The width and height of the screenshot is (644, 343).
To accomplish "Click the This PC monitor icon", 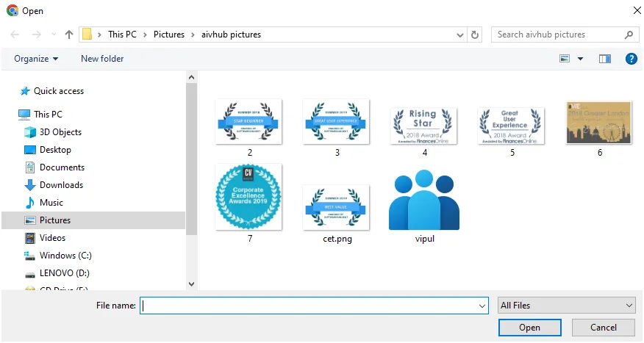I will click(24, 115).
